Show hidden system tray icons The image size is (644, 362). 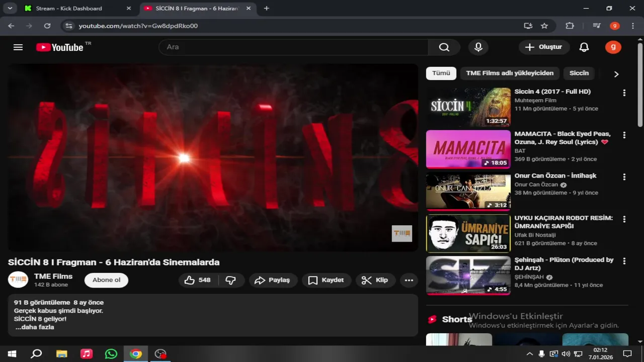[529, 353]
